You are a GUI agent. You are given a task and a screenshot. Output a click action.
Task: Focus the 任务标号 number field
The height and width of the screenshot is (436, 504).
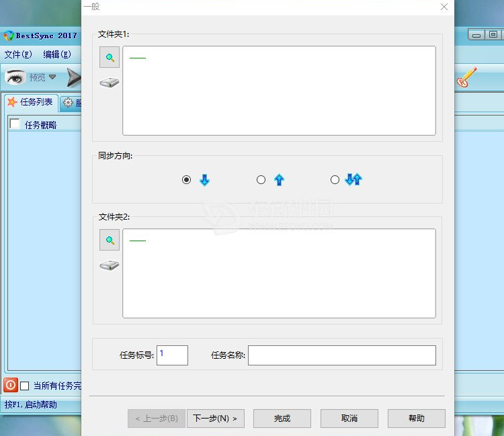(x=172, y=355)
